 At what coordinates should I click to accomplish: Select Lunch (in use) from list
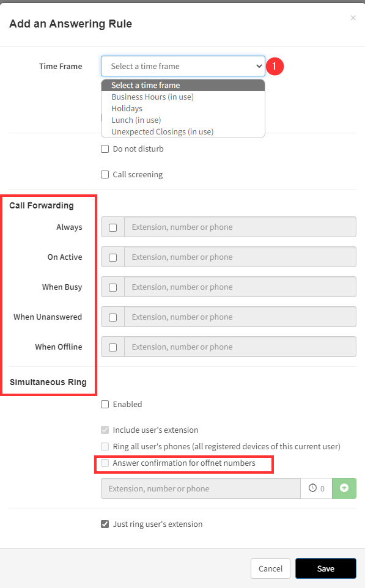click(136, 120)
